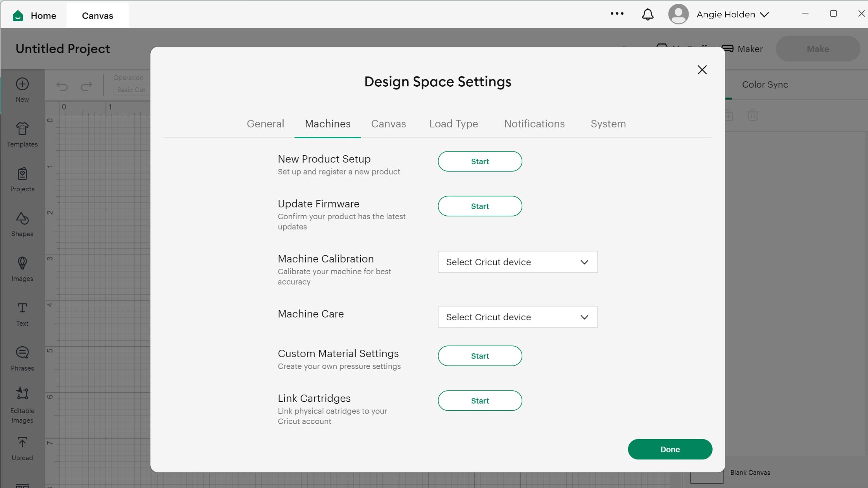Switch to the Notifications settings tab
Image resolution: width=868 pixels, height=488 pixels.
pos(534,124)
